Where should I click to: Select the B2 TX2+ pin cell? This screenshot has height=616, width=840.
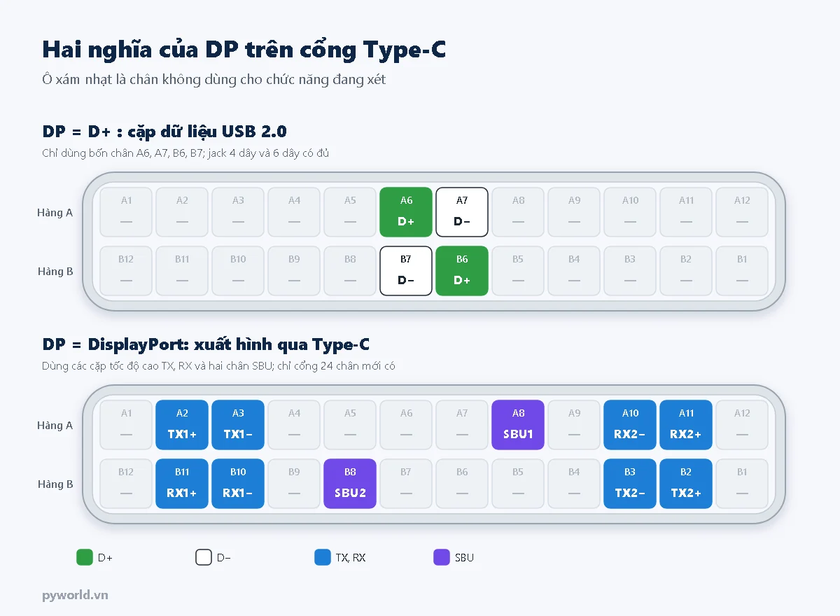pyautogui.click(x=686, y=484)
